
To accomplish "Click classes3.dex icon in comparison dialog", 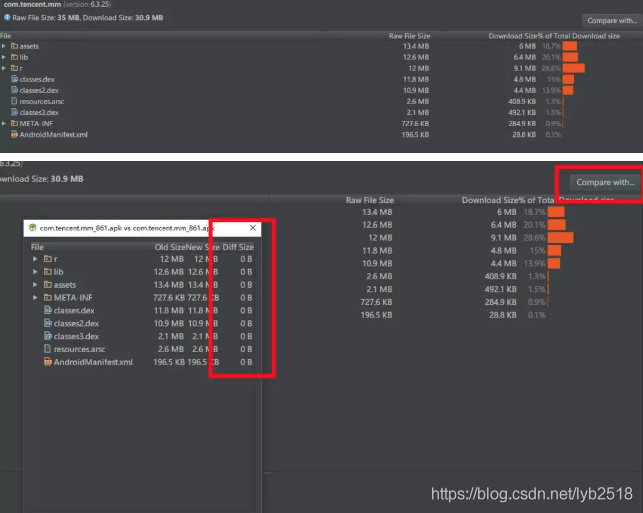I will tap(48, 336).
